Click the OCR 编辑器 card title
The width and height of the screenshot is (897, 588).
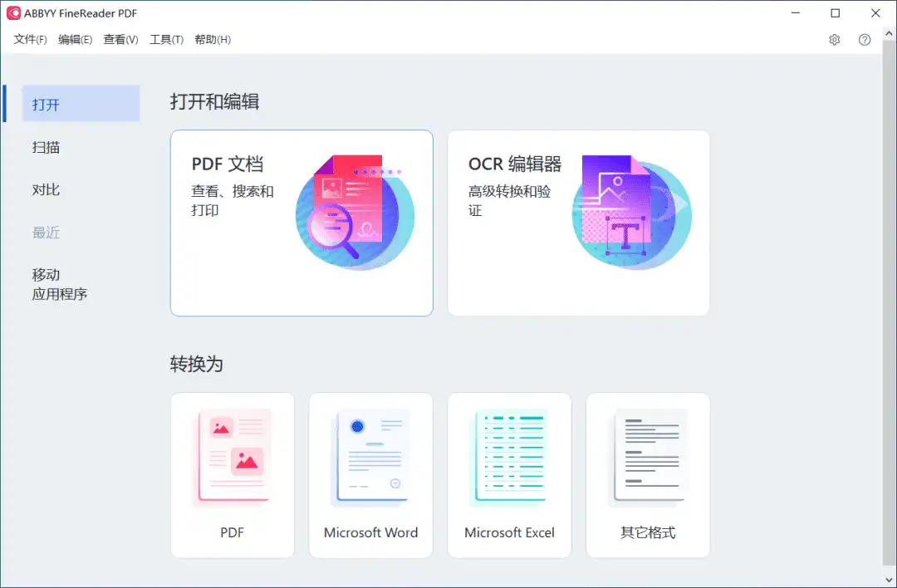[515, 164]
